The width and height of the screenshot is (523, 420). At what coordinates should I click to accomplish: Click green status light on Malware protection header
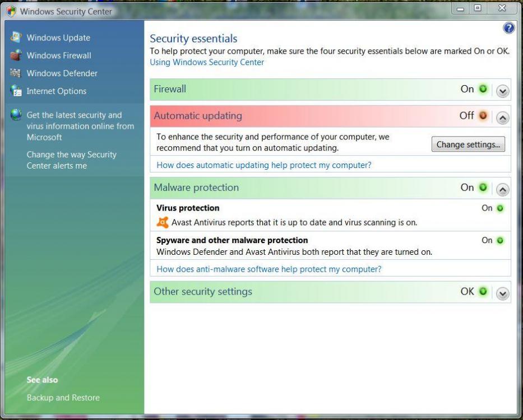(x=483, y=188)
